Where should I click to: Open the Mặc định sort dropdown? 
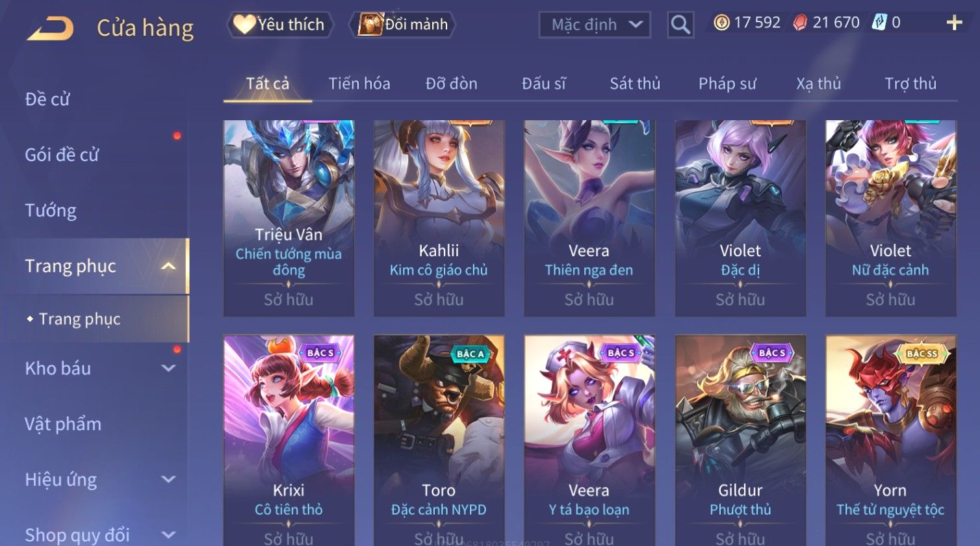coord(595,25)
